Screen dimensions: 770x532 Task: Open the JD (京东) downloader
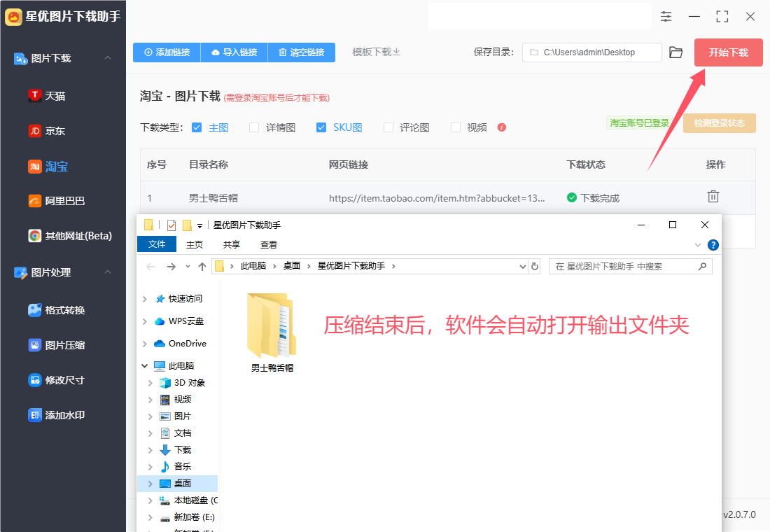(47, 131)
